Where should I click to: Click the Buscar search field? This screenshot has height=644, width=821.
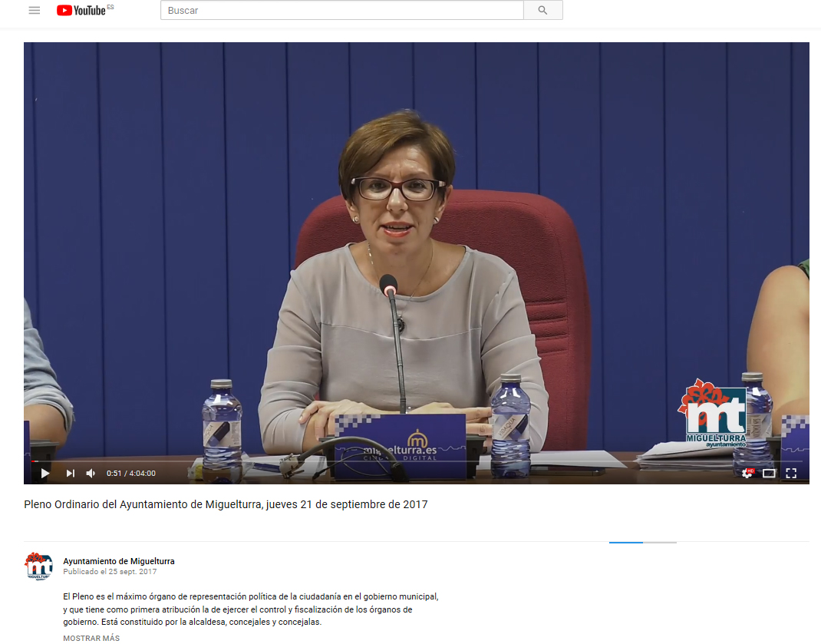tap(342, 11)
